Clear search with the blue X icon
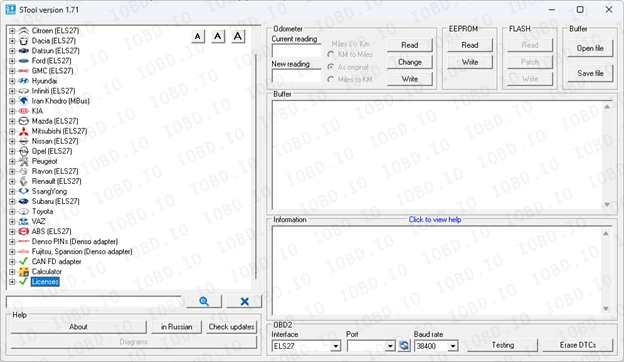This screenshot has width=624, height=362. tap(244, 302)
